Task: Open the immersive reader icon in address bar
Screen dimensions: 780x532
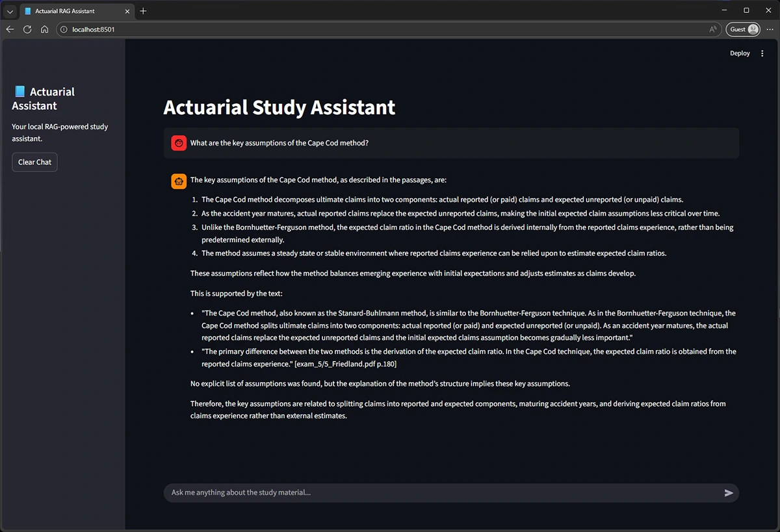Action: (712, 29)
